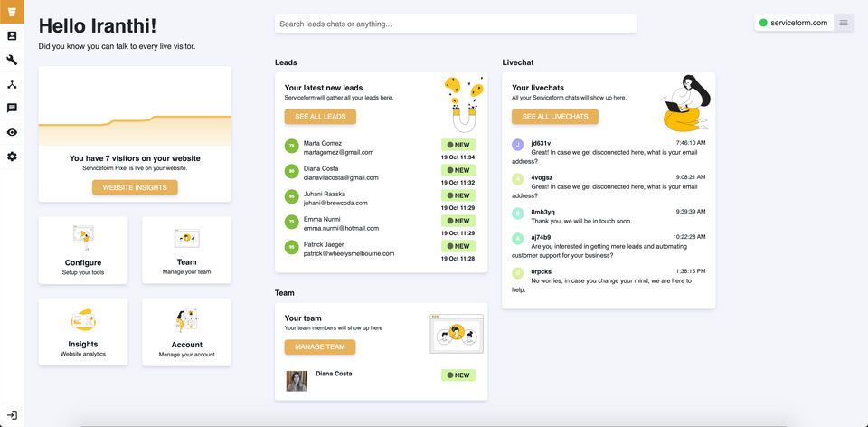This screenshot has width=868, height=427.
Task: Click the Website Insights button
Action: (x=135, y=187)
